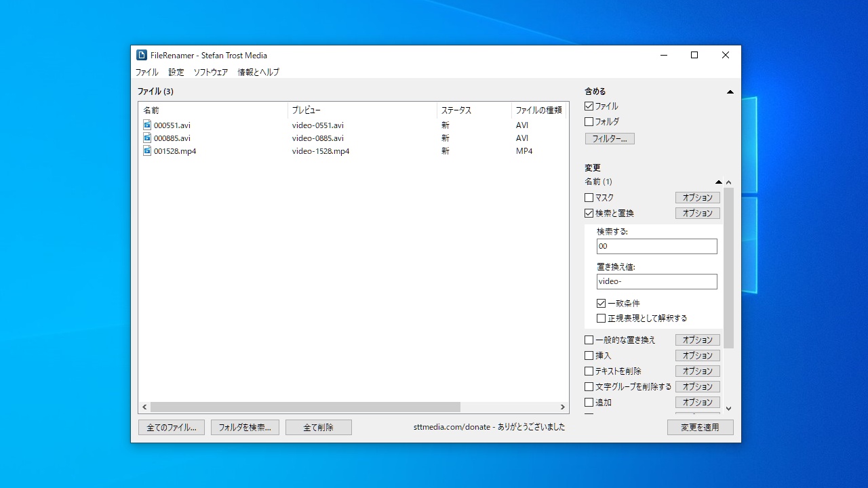
Task: Click the file list scroll left arrow
Action: coord(144,407)
